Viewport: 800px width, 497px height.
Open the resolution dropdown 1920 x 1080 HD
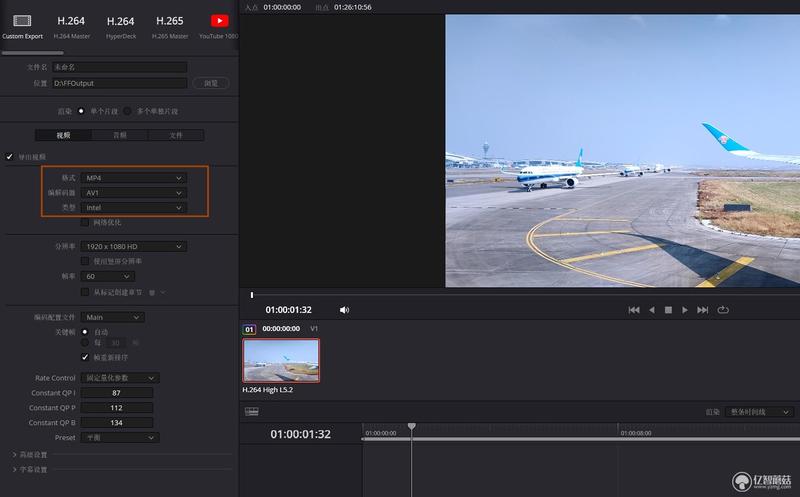tap(134, 246)
